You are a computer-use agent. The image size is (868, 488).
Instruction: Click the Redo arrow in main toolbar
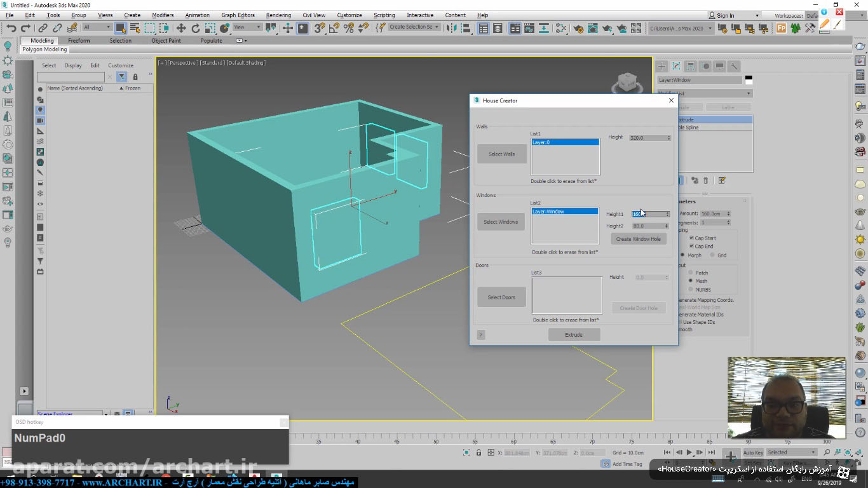pyautogui.click(x=25, y=28)
